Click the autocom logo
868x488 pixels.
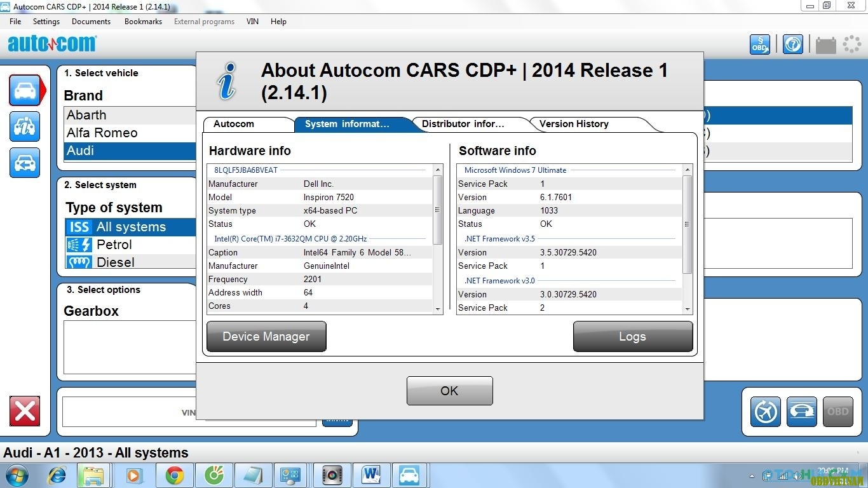click(x=52, y=44)
